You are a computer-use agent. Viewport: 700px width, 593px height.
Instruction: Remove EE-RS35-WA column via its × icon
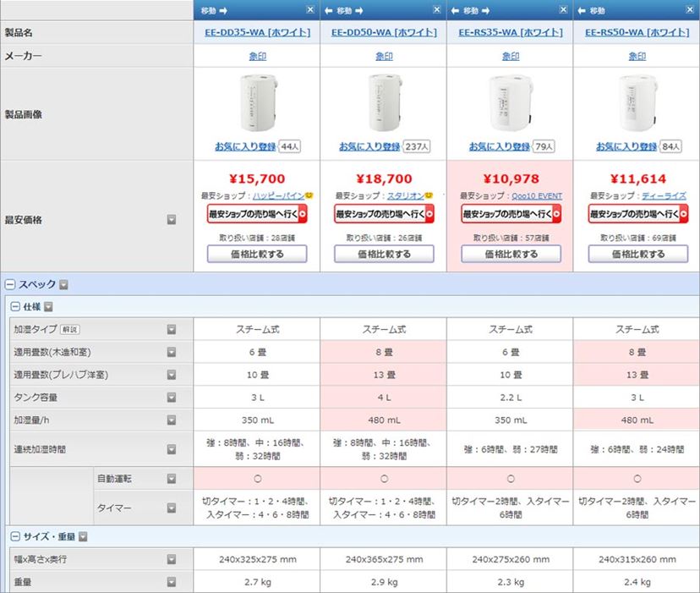pos(562,8)
